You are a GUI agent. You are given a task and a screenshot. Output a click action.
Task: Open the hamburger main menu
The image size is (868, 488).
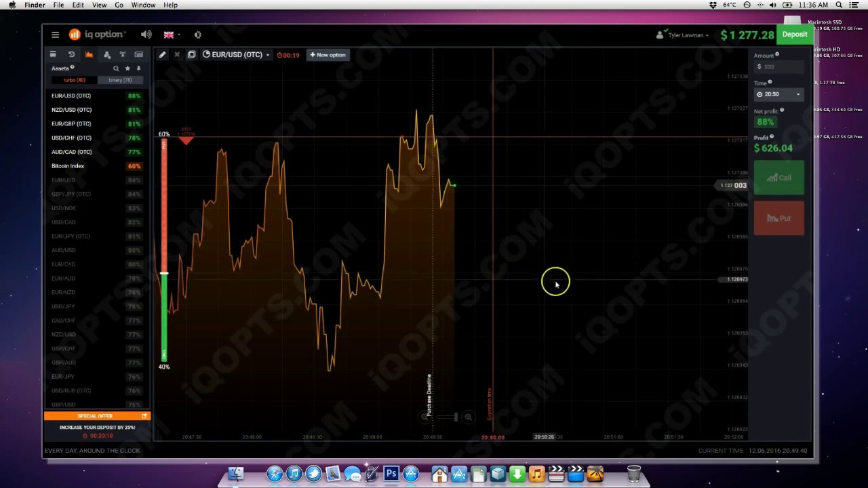(x=55, y=35)
